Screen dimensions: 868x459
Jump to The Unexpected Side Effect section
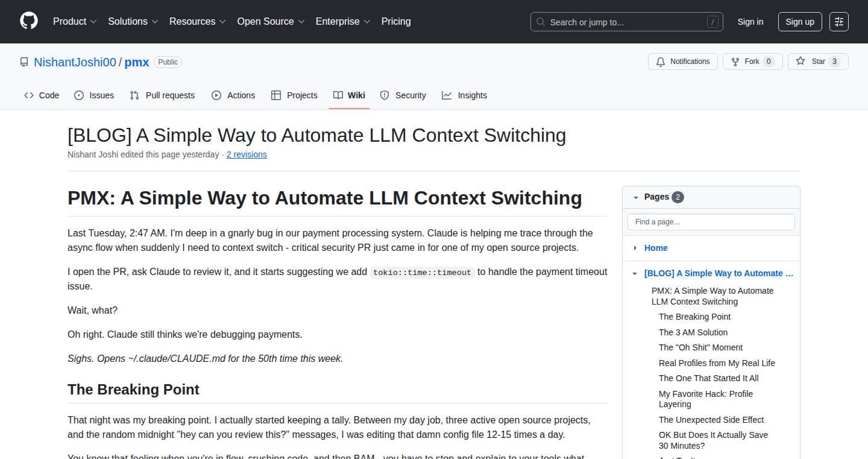711,420
